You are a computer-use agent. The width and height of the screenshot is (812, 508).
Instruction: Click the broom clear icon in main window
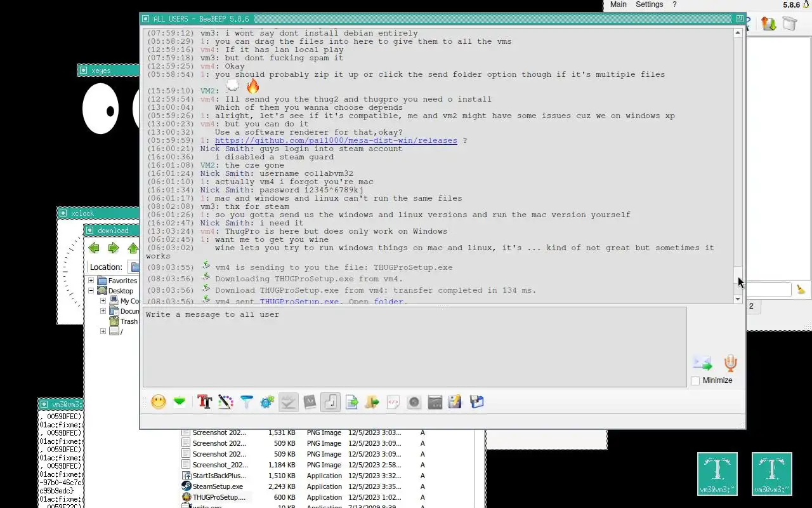801,290
